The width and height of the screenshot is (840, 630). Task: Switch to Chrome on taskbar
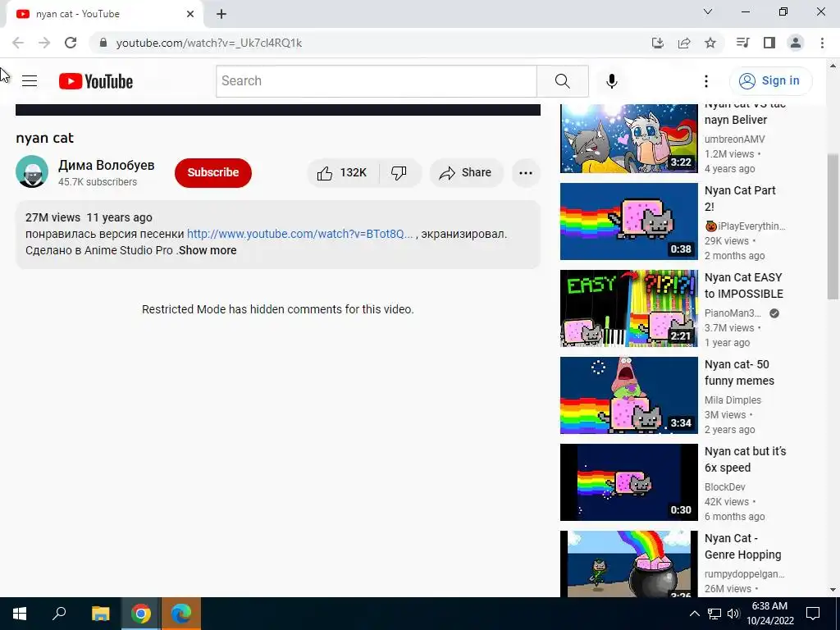140,614
